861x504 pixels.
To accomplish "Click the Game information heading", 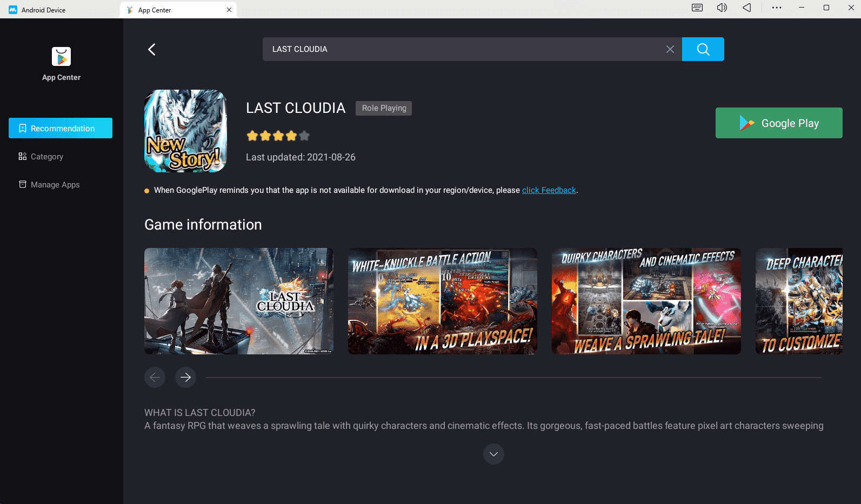I will pyautogui.click(x=203, y=225).
